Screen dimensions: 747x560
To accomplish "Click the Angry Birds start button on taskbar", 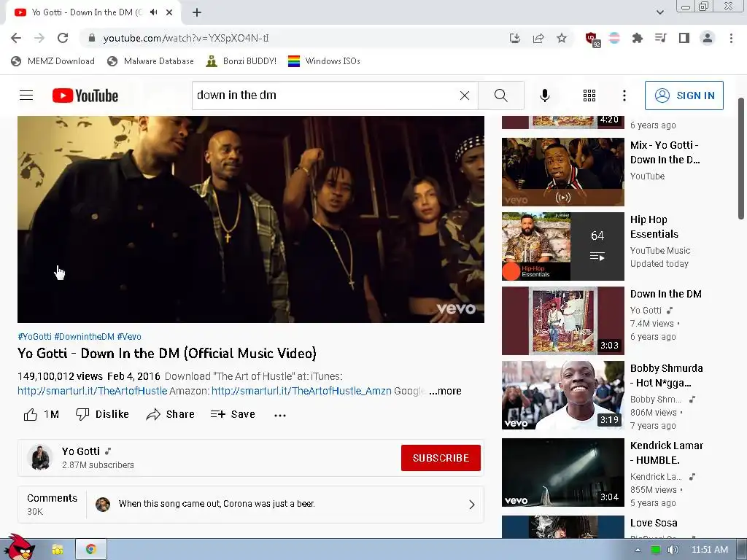I will click(x=20, y=547).
